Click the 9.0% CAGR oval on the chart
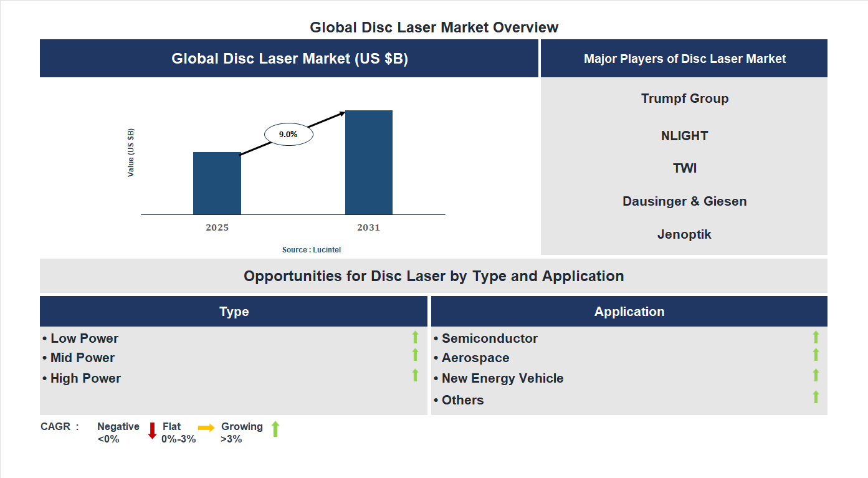The height and width of the screenshot is (478, 868). [x=288, y=133]
